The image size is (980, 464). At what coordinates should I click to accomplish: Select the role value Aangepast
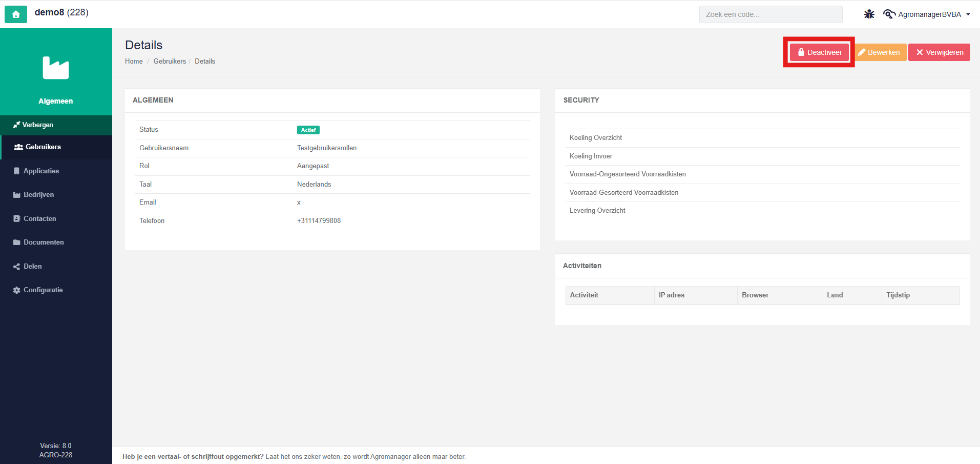coord(313,166)
